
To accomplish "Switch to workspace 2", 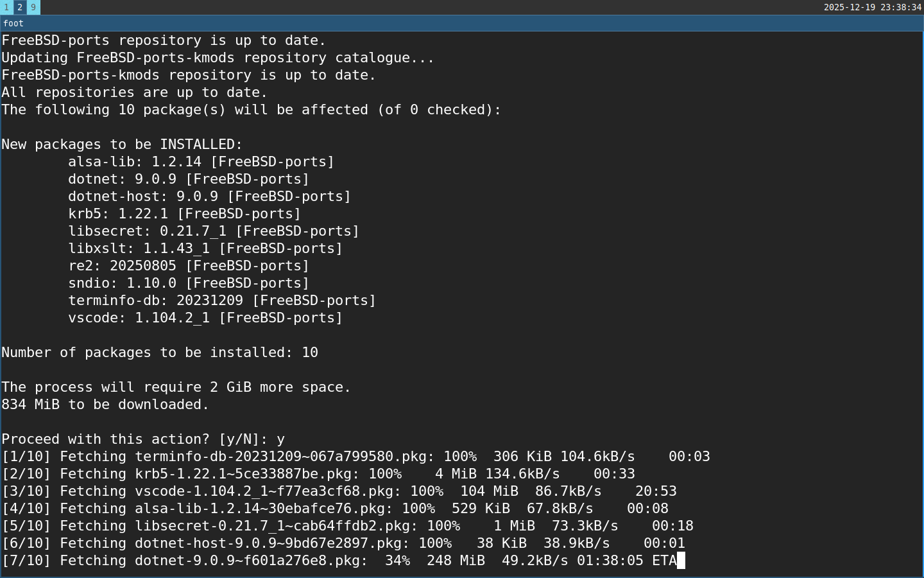I will tap(20, 7).
